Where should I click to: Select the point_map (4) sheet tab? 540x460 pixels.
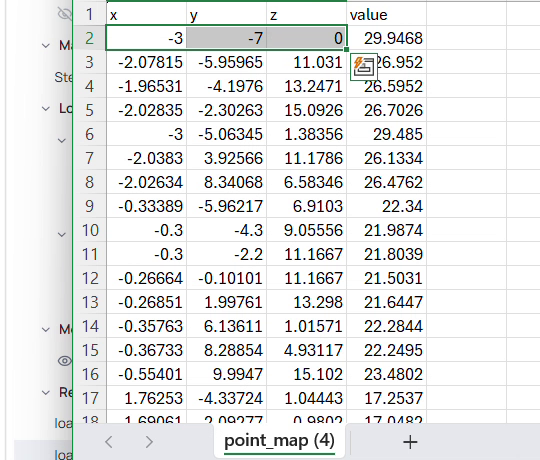tap(279, 441)
